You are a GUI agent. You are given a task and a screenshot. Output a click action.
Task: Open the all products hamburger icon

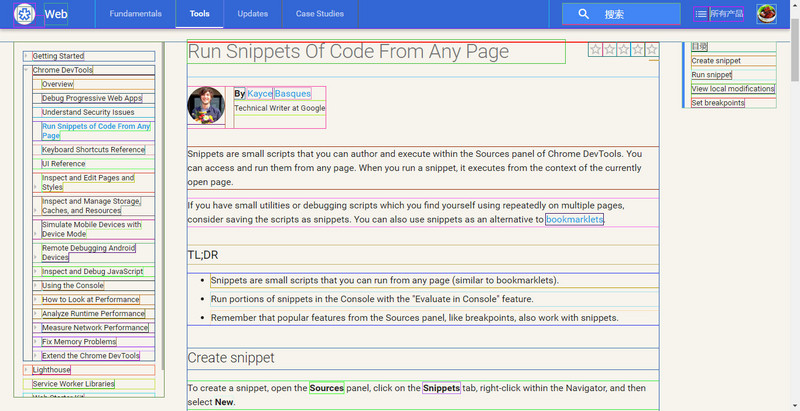[x=701, y=14]
